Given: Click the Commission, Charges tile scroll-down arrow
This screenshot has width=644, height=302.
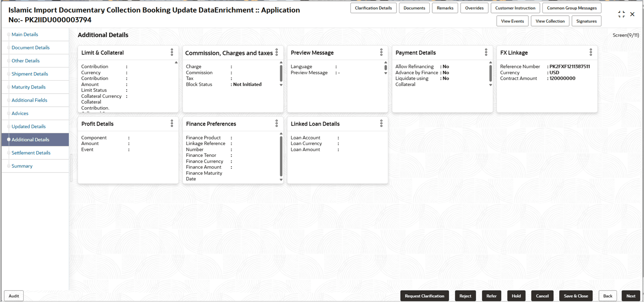Looking at the screenshot, I should 281,85.
